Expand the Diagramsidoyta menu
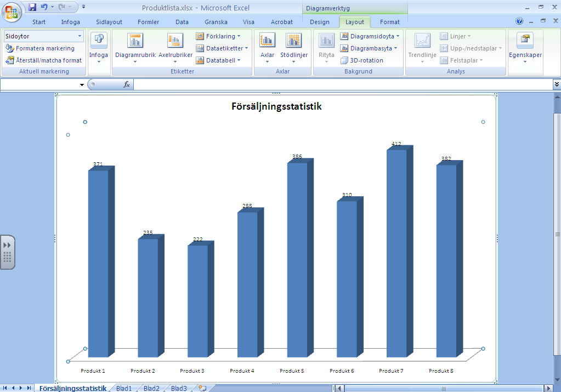The width and height of the screenshot is (561, 392). (x=370, y=36)
